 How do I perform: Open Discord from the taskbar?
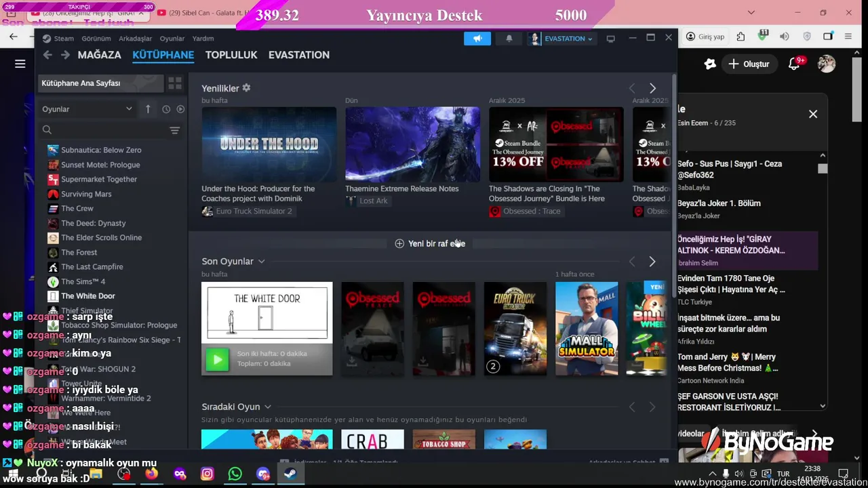tap(262, 474)
